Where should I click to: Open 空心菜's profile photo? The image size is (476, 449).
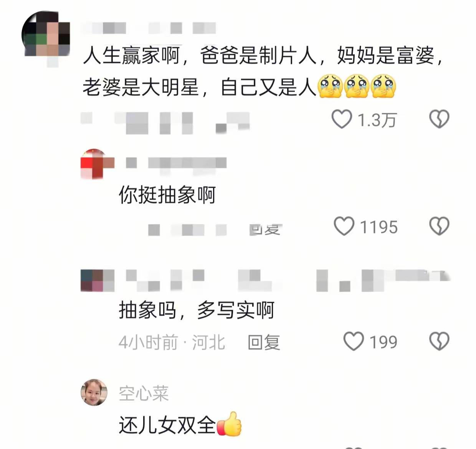point(94,393)
